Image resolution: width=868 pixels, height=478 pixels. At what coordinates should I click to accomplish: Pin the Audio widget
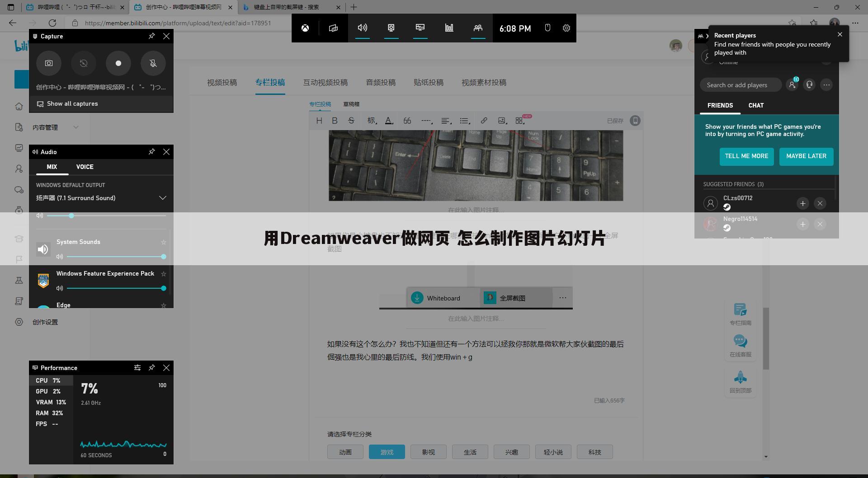(x=152, y=152)
